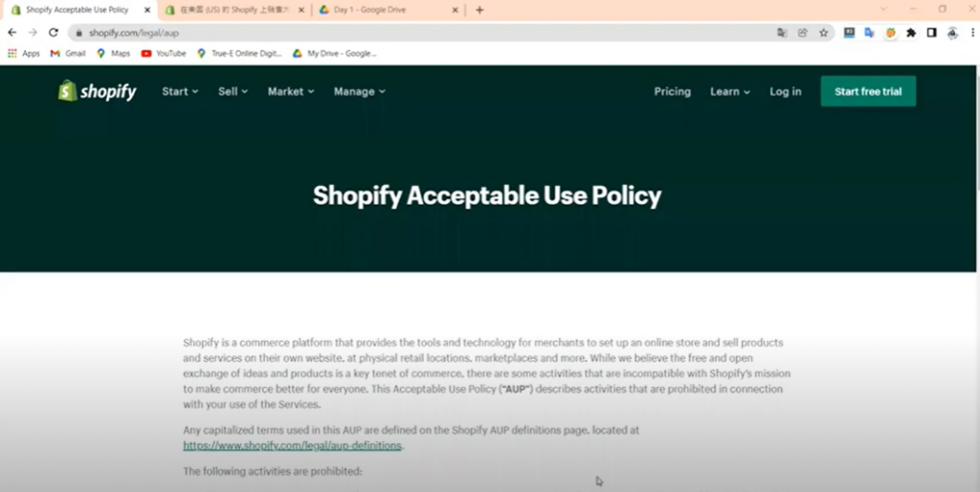Click the address bar showing shopify.com/legal/aup
This screenshot has height=492, width=980.
point(383,33)
